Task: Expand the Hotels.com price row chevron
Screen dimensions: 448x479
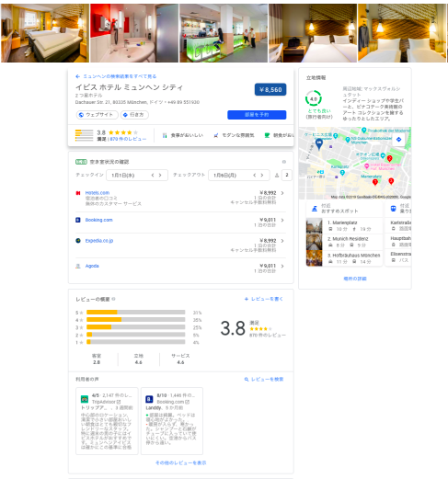Action: pos(282,193)
